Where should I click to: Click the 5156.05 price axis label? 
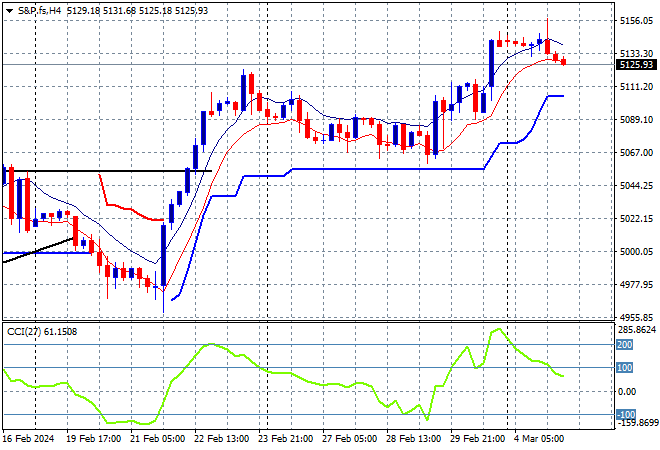coord(636,20)
